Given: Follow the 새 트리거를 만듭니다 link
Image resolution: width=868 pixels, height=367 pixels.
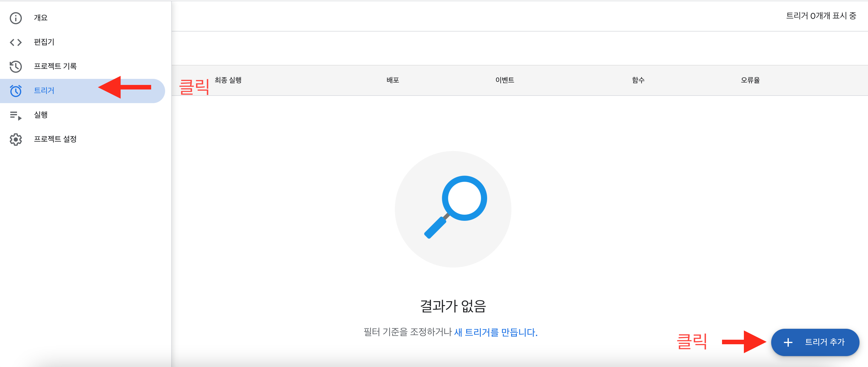Looking at the screenshot, I should (496, 332).
